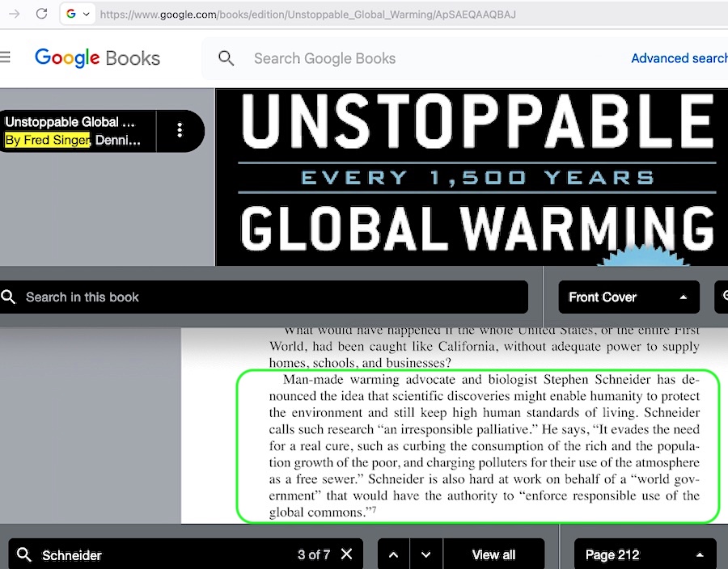Screen dimensions: 728x569
Task: Open the three-dot book options menu
Action: pos(180,130)
